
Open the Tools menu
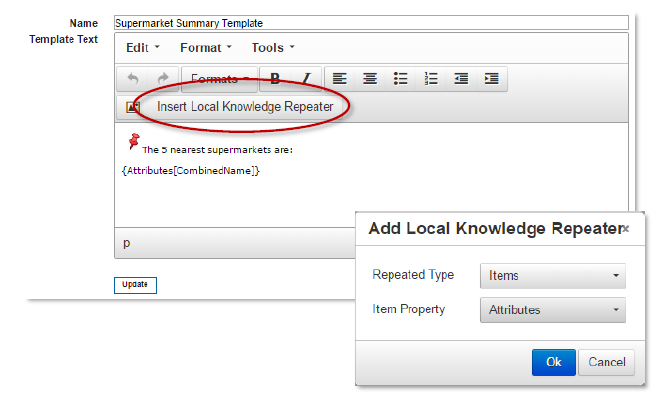click(x=272, y=47)
